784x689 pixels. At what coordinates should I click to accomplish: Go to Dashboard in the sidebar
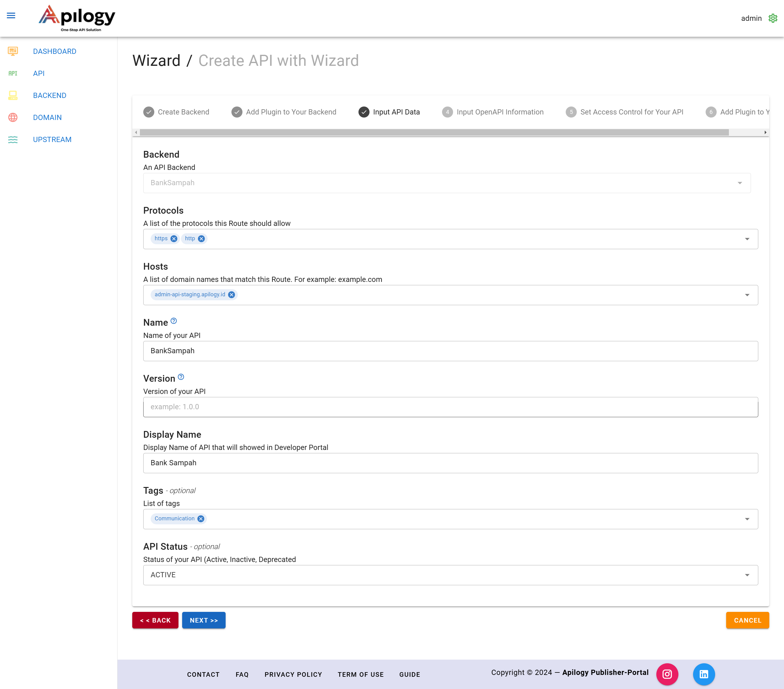click(x=54, y=51)
